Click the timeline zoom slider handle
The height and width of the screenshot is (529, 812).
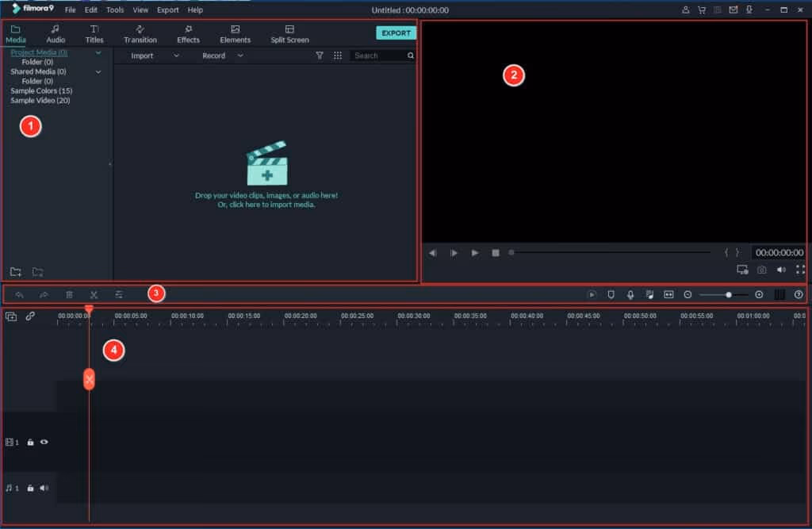click(x=729, y=294)
